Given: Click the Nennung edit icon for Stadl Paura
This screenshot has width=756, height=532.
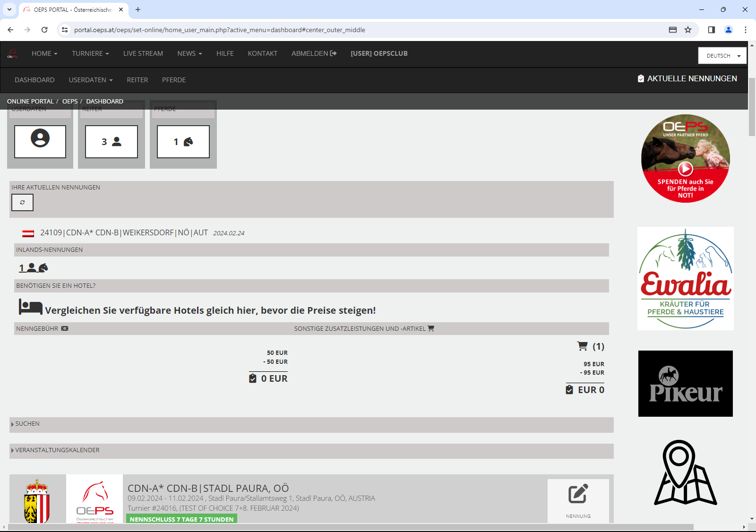Looking at the screenshot, I should [578, 494].
